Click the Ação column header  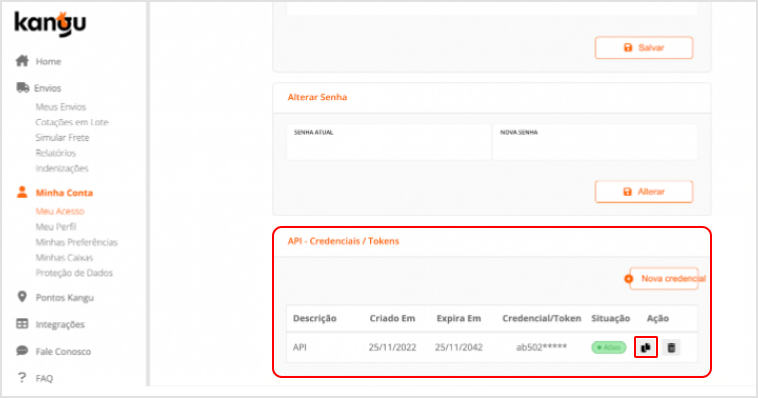point(657,318)
